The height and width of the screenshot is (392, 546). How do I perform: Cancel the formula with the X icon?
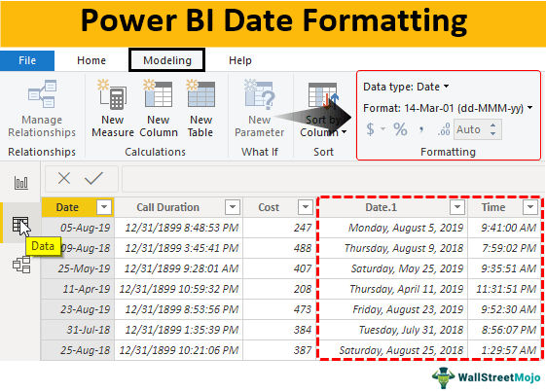point(64,178)
